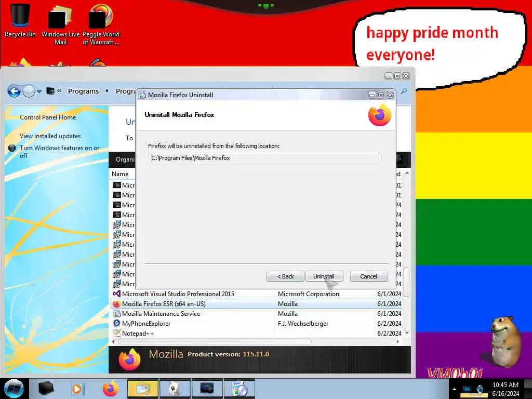Image resolution: width=532 pixels, height=399 pixels.
Task: Click the Mozilla Maintenance Service list icon
Action: pos(117,313)
